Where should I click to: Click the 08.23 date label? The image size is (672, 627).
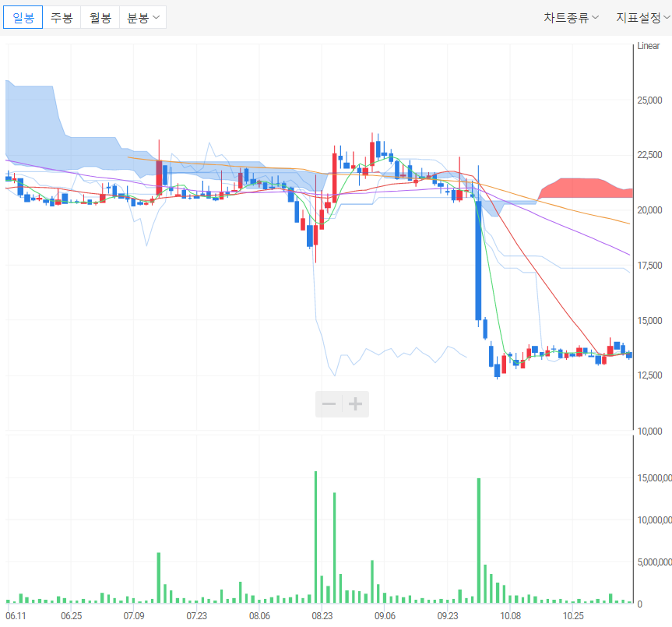(322, 616)
